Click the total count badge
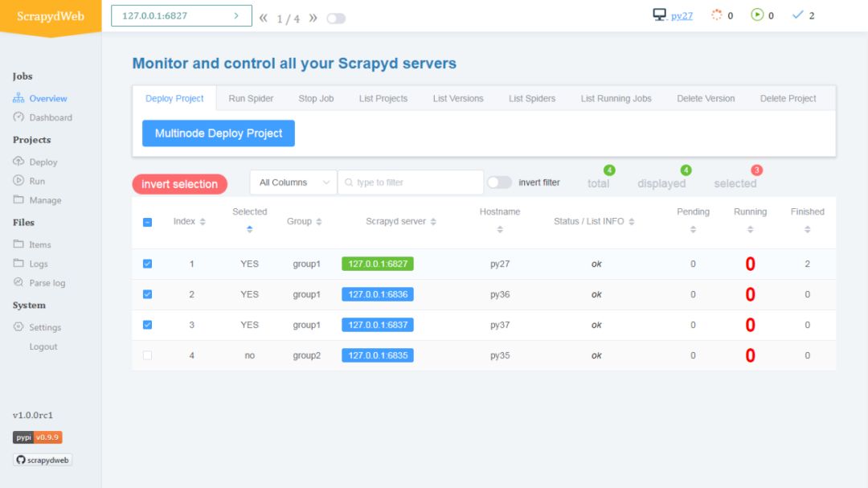 609,170
